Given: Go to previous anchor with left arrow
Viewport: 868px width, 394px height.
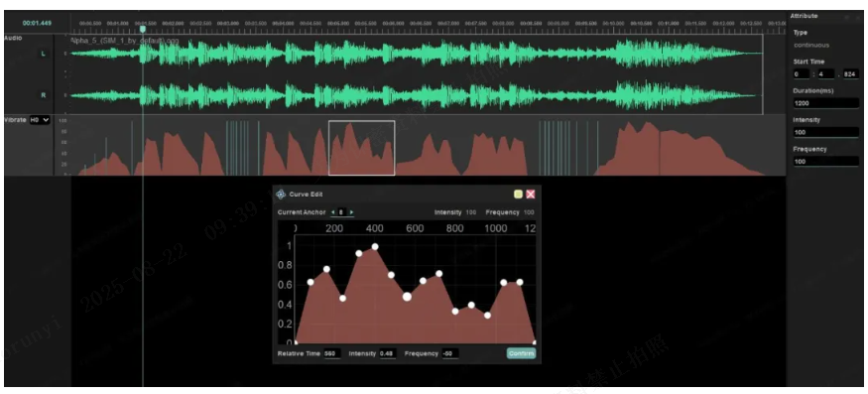Looking at the screenshot, I should [332, 212].
